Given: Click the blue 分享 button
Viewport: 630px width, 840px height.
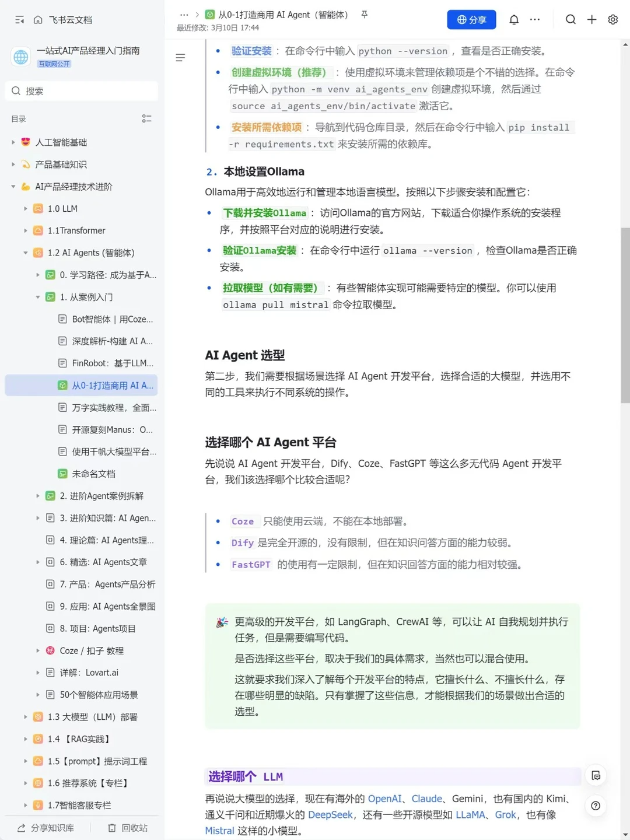Looking at the screenshot, I should (471, 19).
